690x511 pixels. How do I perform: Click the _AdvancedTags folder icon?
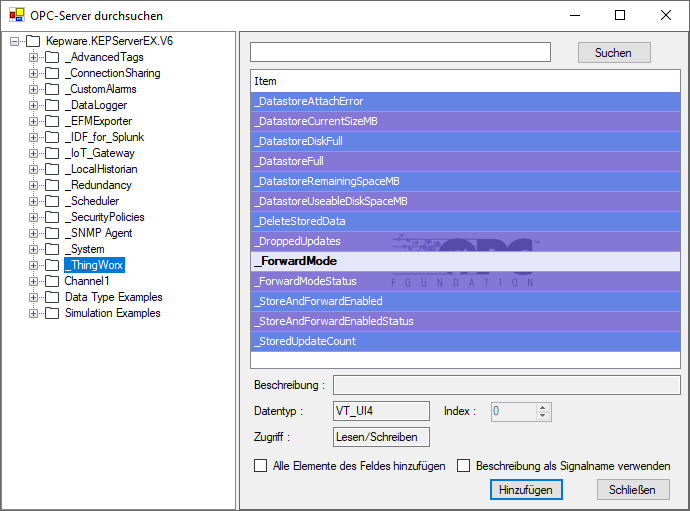pos(52,57)
